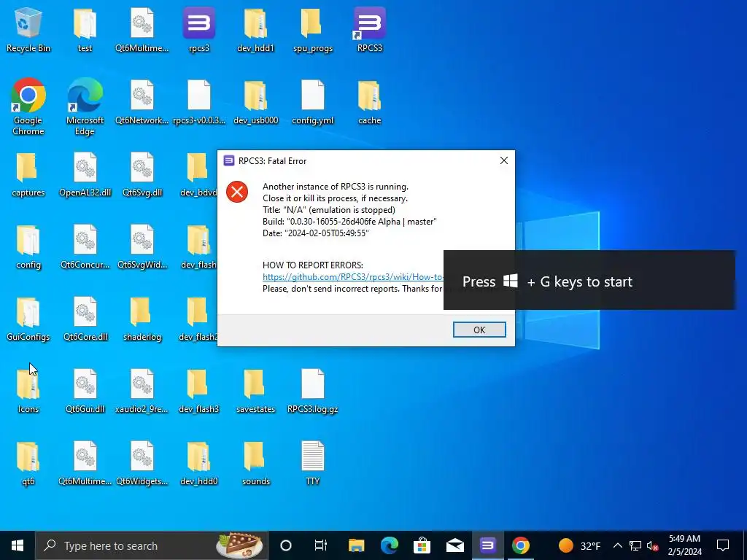Open the weather widget showing 32°F
The width and height of the screenshot is (747, 560).
point(580,545)
